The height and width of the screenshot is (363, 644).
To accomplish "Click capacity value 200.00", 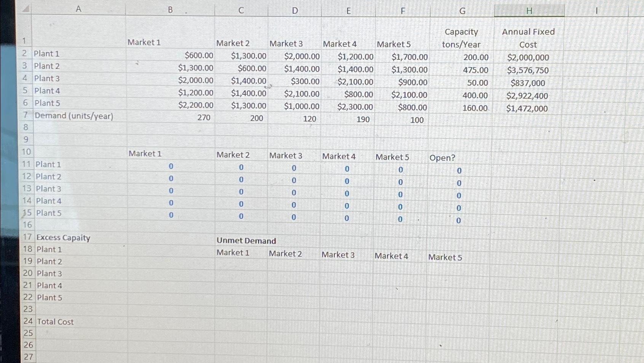I will [476, 57].
